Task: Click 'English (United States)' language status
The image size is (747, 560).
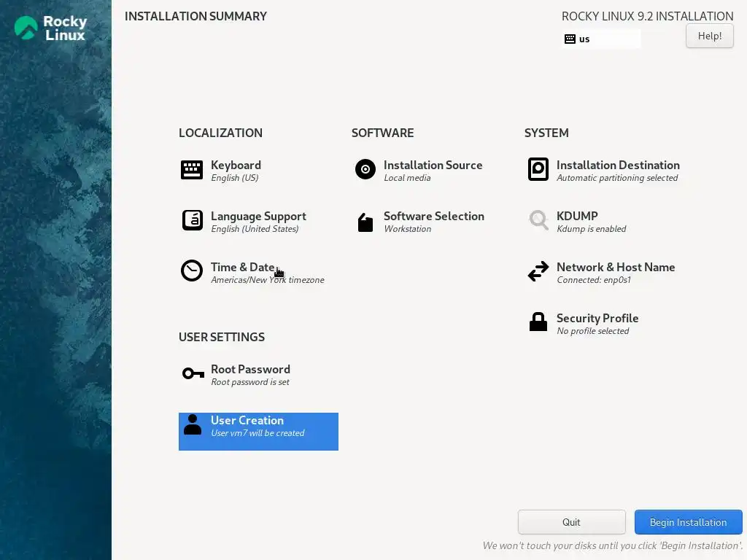Action: tap(255, 229)
